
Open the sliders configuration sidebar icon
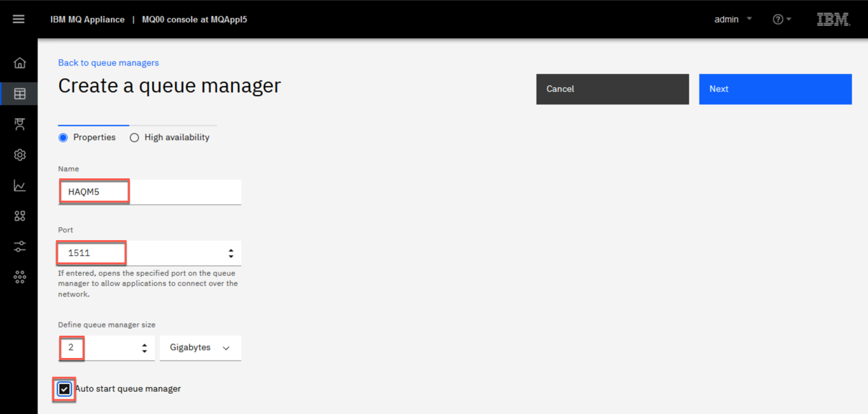pos(20,246)
